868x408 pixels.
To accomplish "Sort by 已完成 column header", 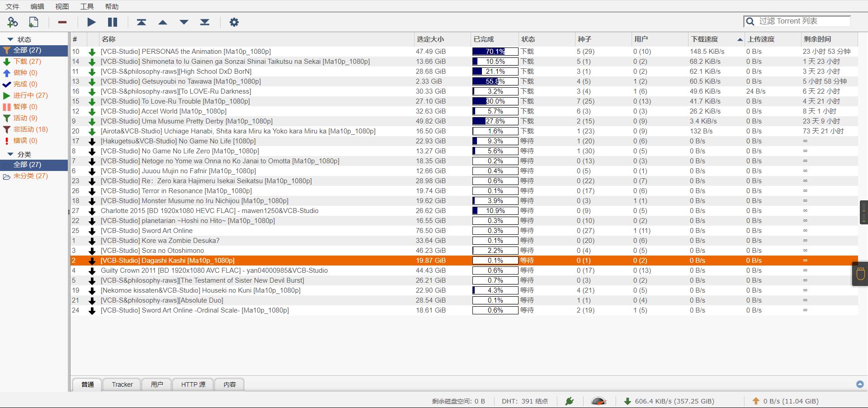I will point(495,39).
